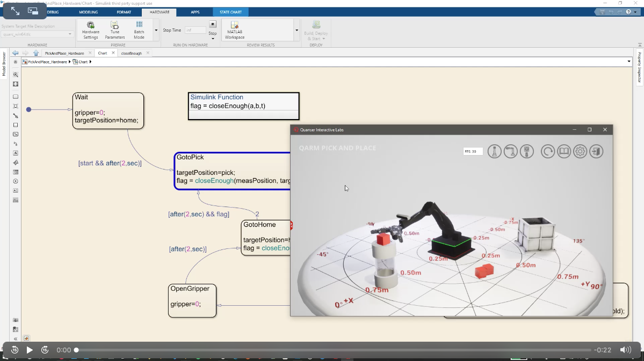
Task: Click the reset (circular arrow) icon in Quanser
Action: coord(547,152)
